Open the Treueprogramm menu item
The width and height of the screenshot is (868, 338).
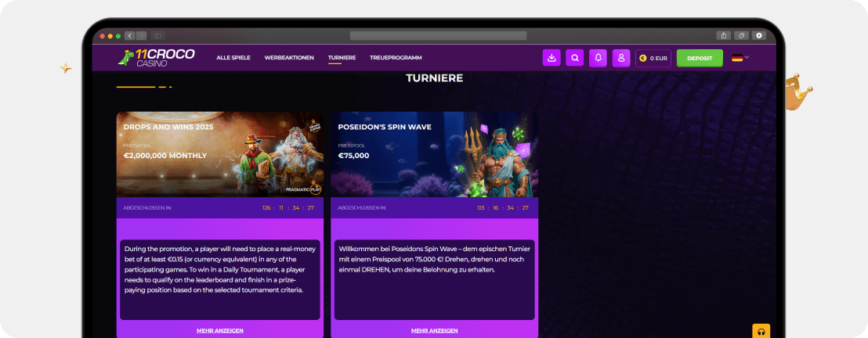point(396,58)
